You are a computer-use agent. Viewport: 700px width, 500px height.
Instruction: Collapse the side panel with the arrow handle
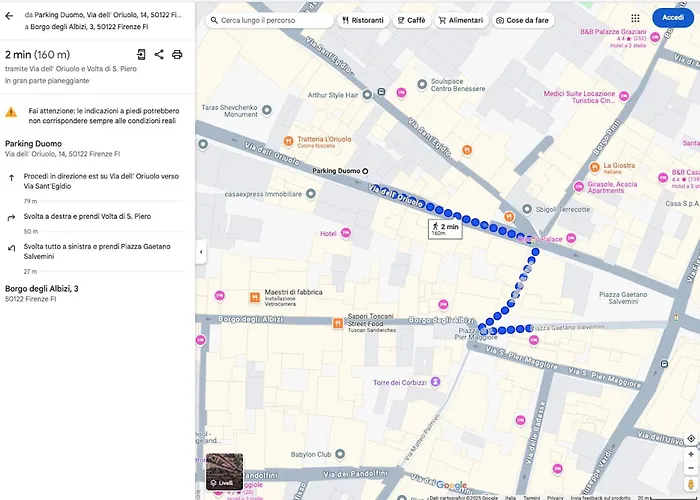200,252
